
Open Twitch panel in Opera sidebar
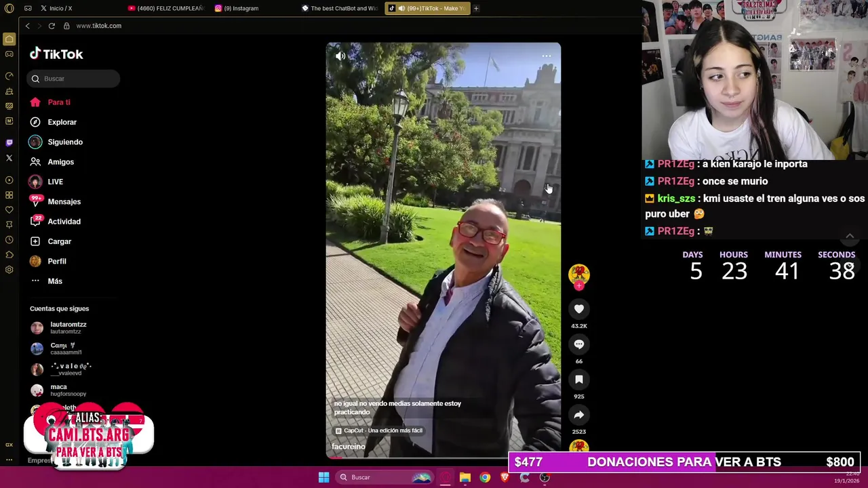(x=9, y=142)
